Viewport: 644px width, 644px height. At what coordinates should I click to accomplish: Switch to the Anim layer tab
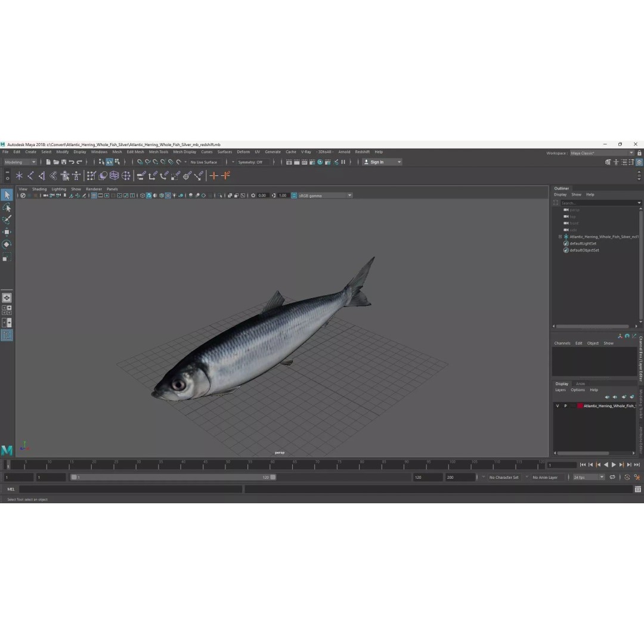580,383
